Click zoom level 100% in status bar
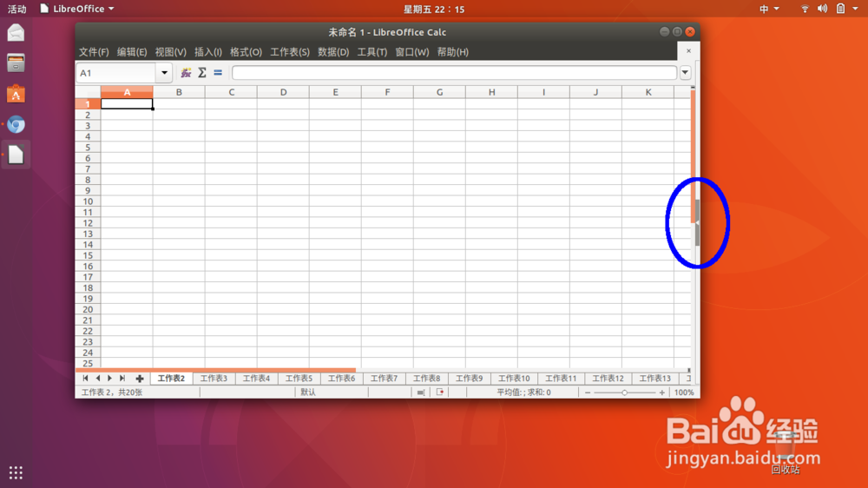 684,392
